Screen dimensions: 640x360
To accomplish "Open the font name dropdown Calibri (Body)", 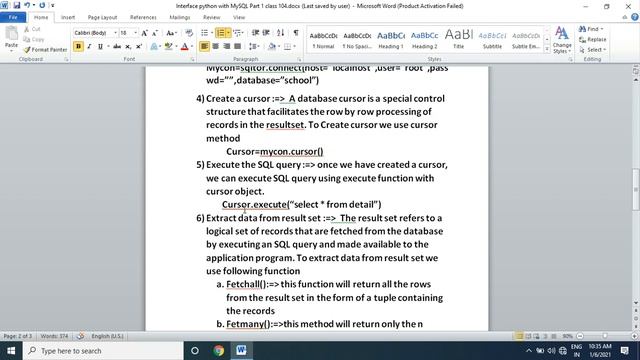I will 116,33.
